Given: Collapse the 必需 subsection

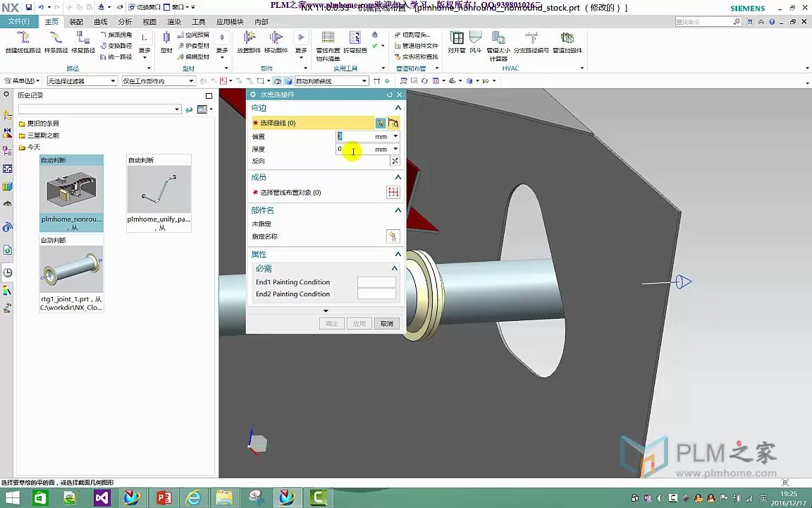Looking at the screenshot, I should coord(394,268).
